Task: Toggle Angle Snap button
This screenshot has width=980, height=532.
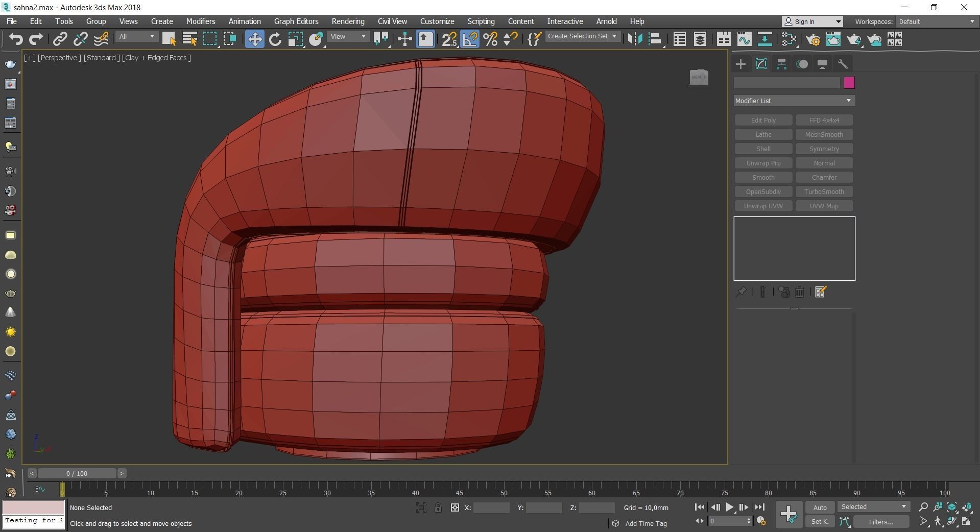Action: pyautogui.click(x=470, y=39)
